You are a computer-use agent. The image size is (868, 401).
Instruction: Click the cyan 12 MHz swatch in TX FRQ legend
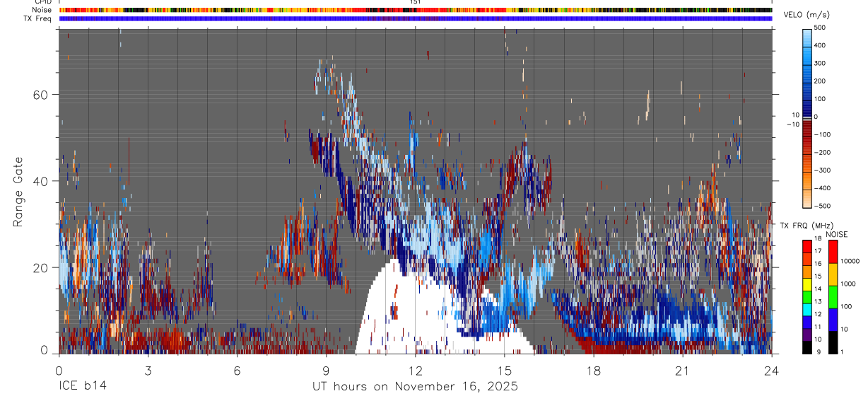click(807, 309)
